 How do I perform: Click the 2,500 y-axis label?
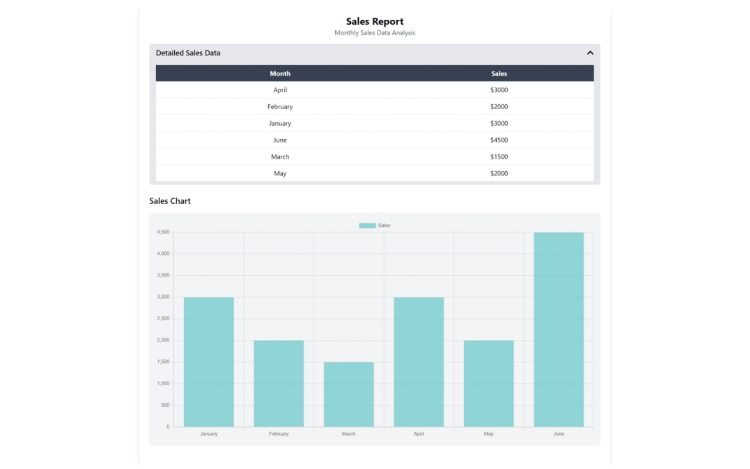[x=163, y=318]
